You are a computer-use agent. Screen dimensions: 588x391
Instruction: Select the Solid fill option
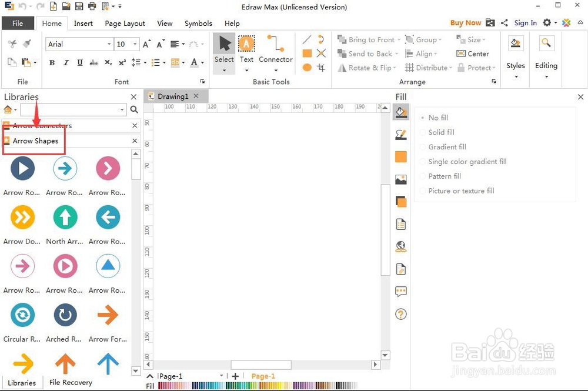(x=437, y=132)
